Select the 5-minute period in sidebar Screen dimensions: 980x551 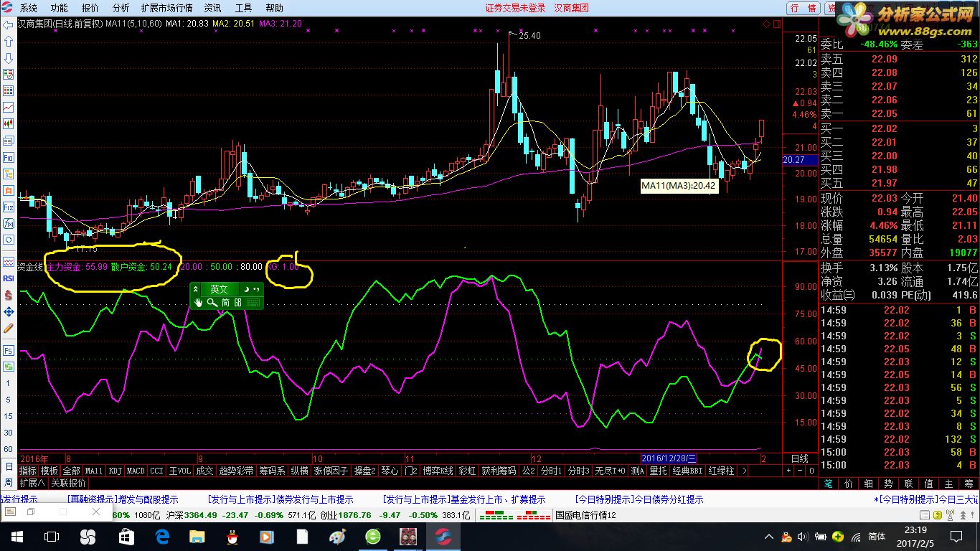click(x=9, y=400)
